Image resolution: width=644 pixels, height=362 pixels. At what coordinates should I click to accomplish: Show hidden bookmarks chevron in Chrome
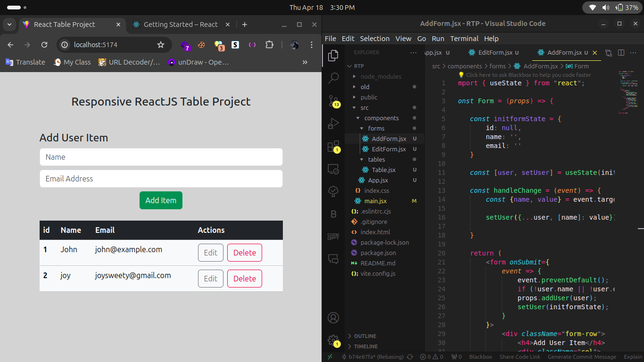(x=305, y=62)
